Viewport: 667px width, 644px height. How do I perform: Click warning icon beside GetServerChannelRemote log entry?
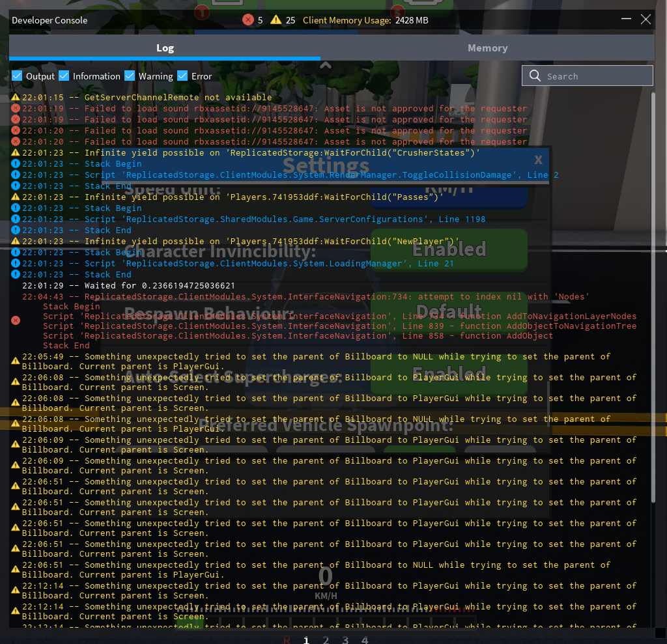16,98
